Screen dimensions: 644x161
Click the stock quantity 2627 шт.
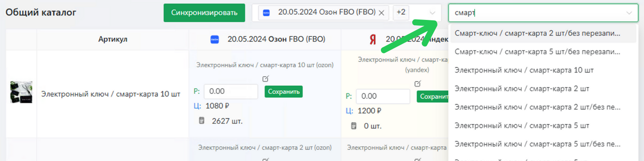click(x=227, y=121)
